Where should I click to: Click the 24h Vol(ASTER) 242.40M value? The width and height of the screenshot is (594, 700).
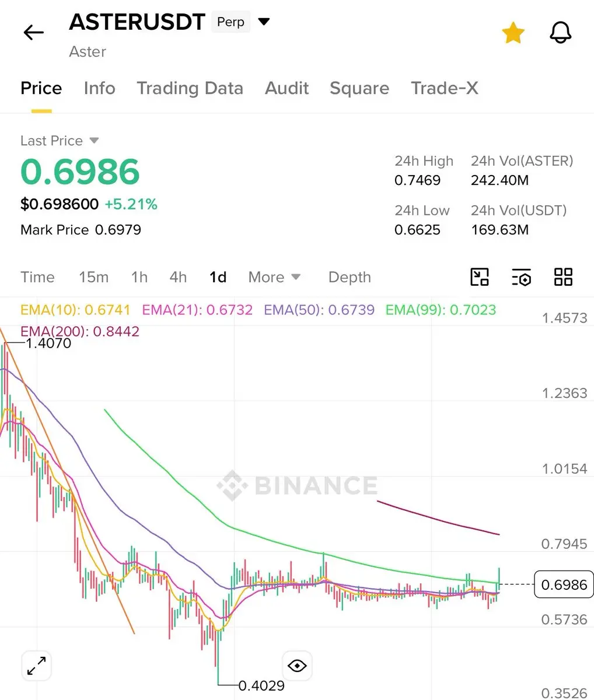point(500,180)
